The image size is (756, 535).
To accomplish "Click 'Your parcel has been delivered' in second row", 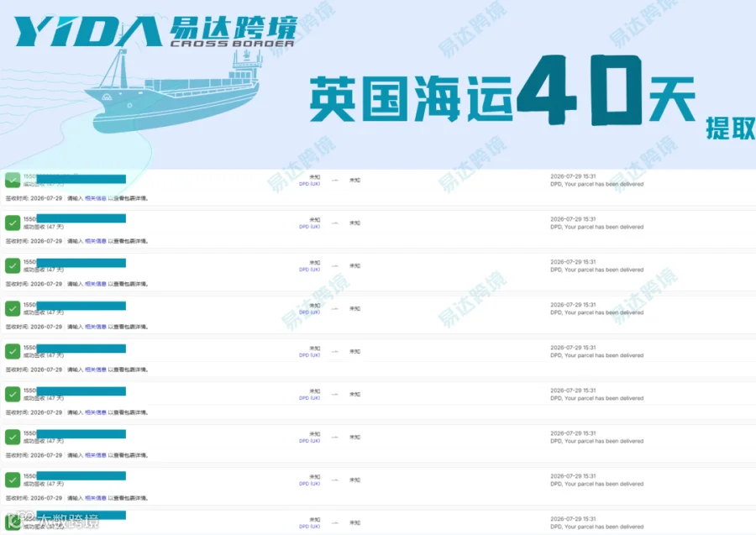I will (x=604, y=227).
